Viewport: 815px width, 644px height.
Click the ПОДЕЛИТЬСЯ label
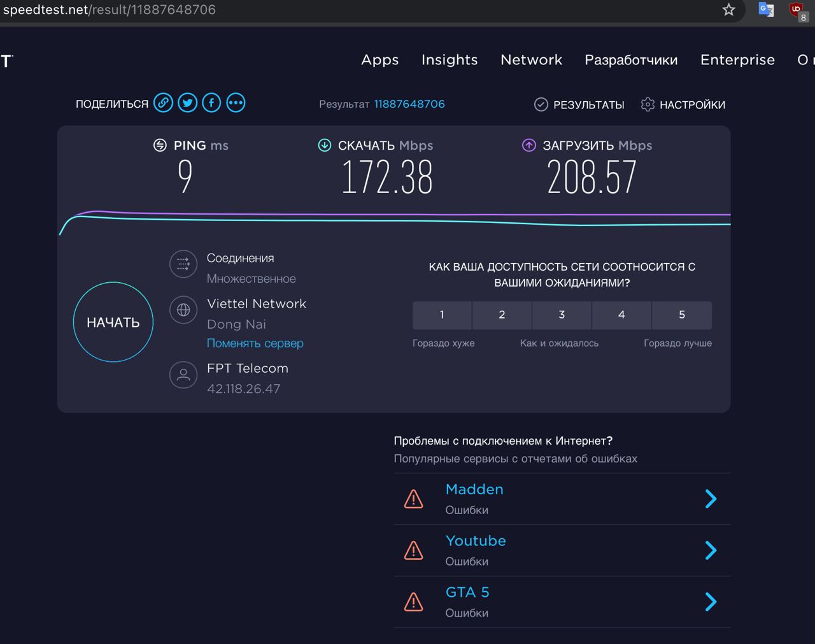(112, 104)
